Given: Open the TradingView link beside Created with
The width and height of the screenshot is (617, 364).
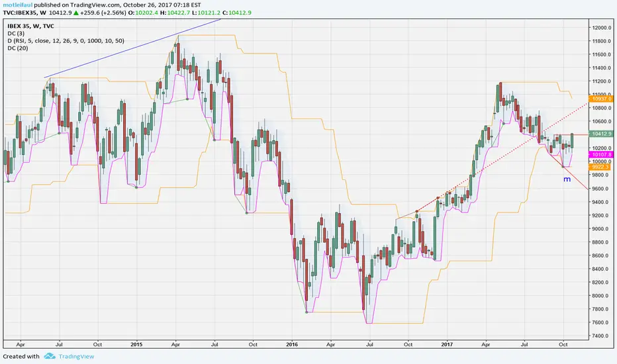Looking at the screenshot, I should coord(76,357).
